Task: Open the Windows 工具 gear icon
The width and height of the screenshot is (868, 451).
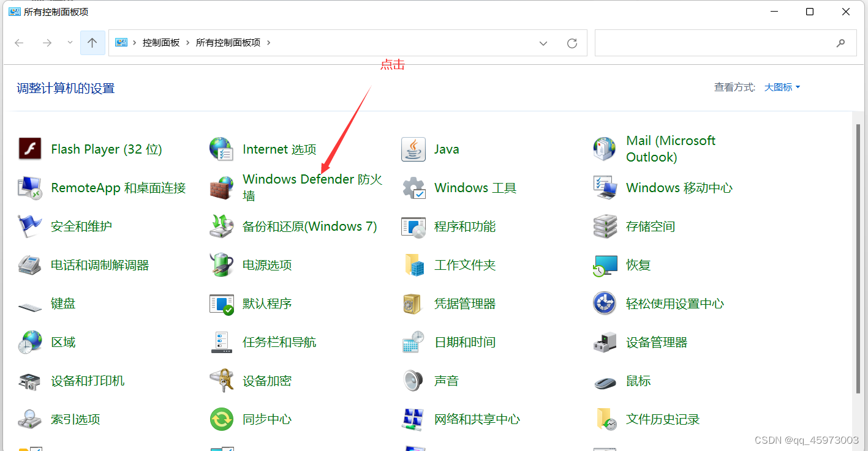Action: (x=413, y=187)
